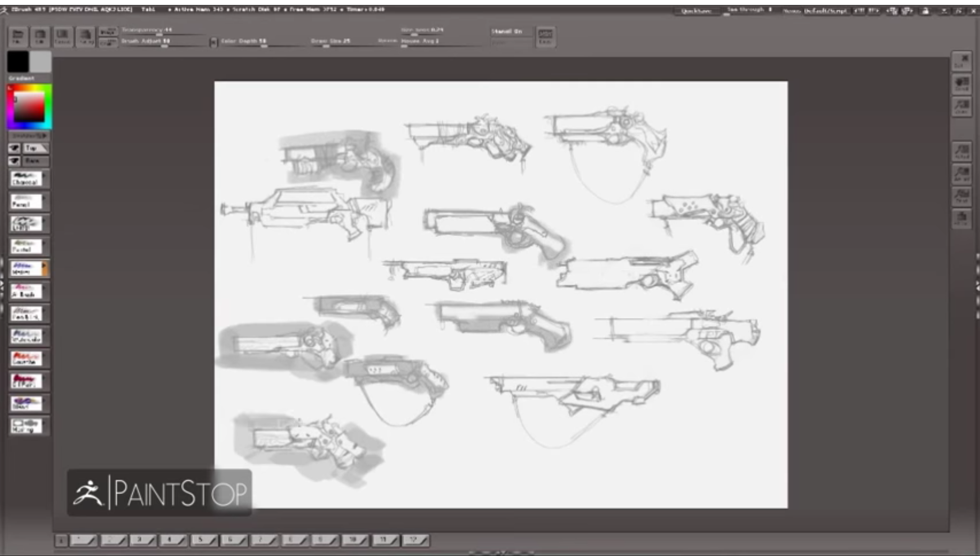Click the QuickSave button
Screen dimensions: 980x556
[696, 11]
